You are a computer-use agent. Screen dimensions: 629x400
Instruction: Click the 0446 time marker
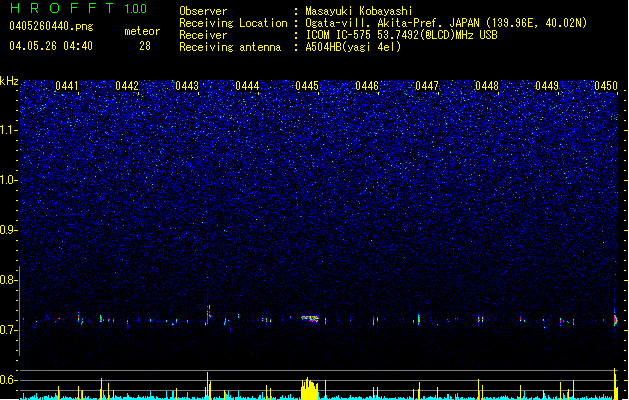point(367,86)
